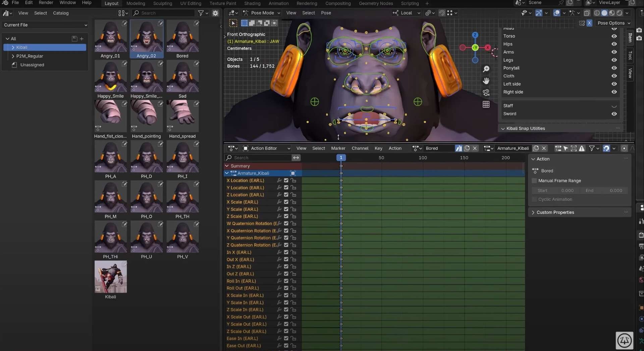
Task: Select the Unassigned catalog
Action: (x=32, y=65)
